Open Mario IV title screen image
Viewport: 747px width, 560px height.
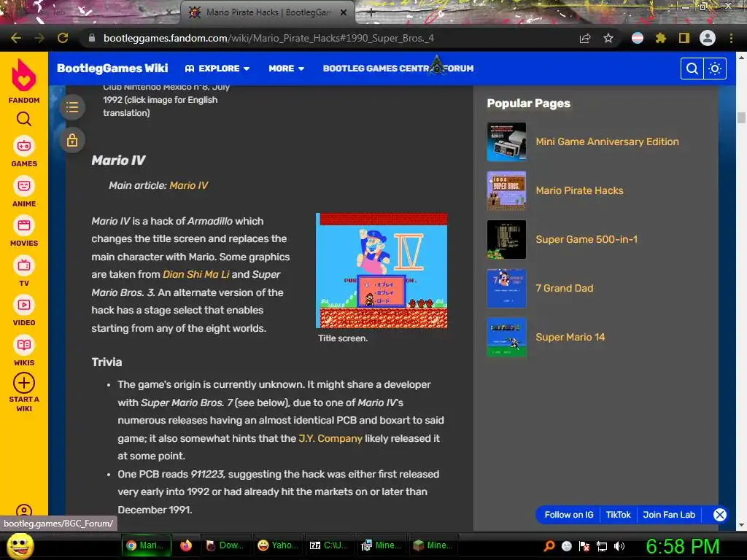pos(382,271)
